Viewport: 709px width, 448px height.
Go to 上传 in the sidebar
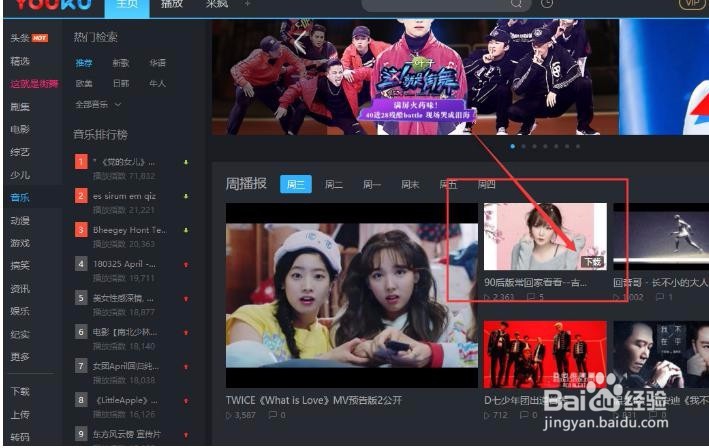coord(20,415)
